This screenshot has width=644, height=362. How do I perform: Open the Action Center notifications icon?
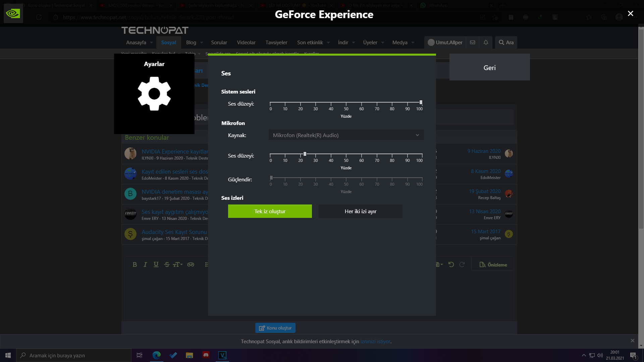click(633, 355)
